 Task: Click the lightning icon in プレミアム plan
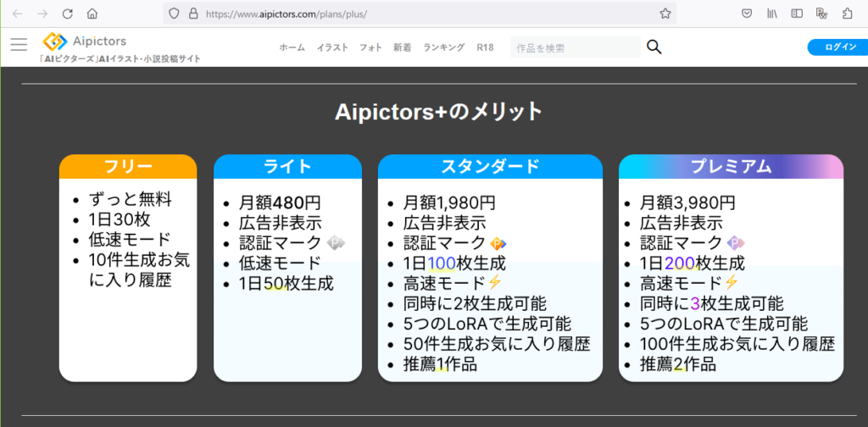coord(732,283)
